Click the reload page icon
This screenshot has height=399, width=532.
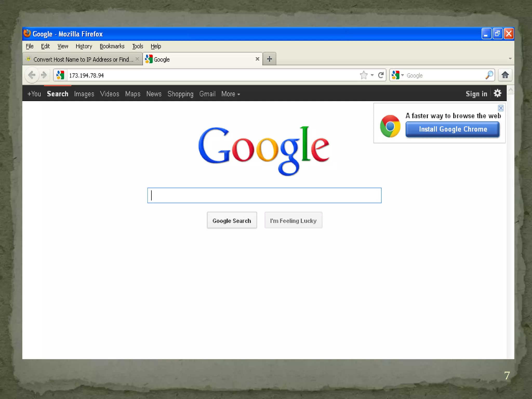coord(381,75)
